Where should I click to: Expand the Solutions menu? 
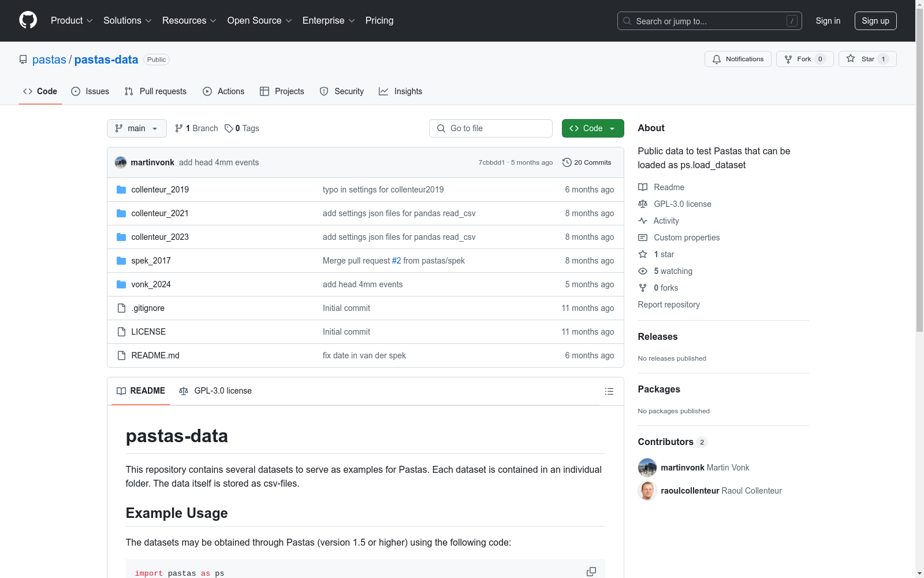(x=128, y=21)
